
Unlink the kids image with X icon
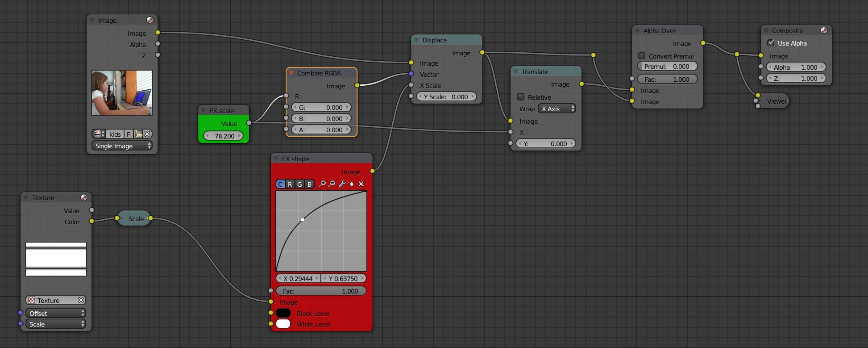tap(147, 134)
